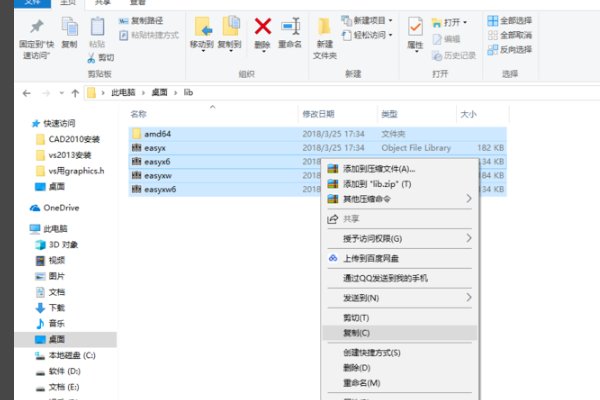Open the CAD2010安装 folder in the sidebar
Screen dimensions: 600x400
[x=74, y=139]
